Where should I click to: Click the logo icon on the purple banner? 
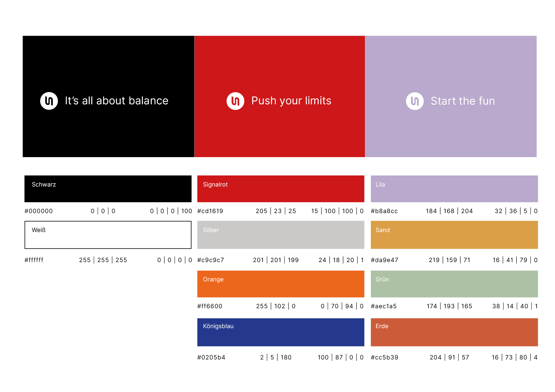click(415, 101)
